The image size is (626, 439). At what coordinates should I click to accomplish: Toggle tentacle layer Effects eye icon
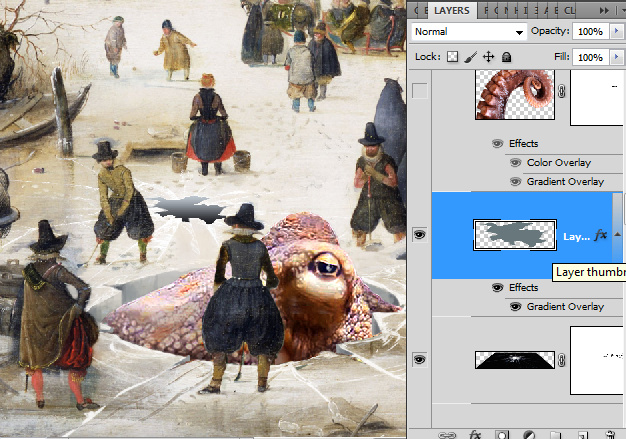497,143
